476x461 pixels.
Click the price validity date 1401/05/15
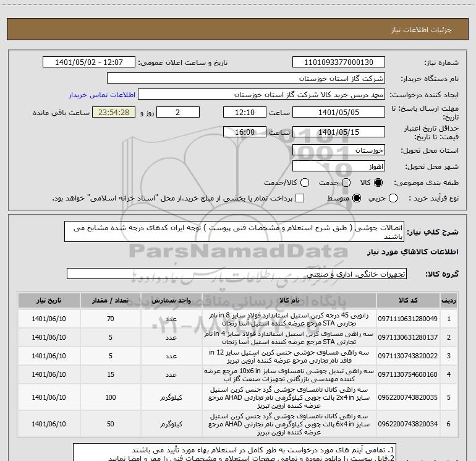click(339, 132)
